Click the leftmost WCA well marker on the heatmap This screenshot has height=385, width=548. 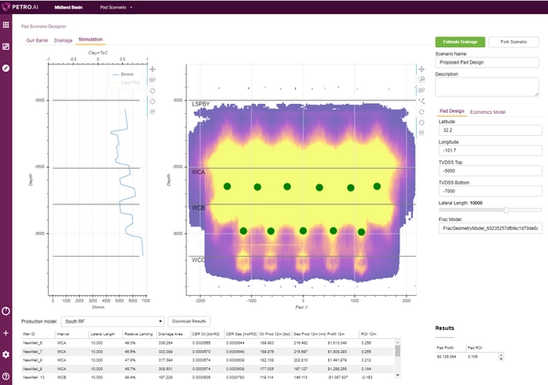[227, 186]
